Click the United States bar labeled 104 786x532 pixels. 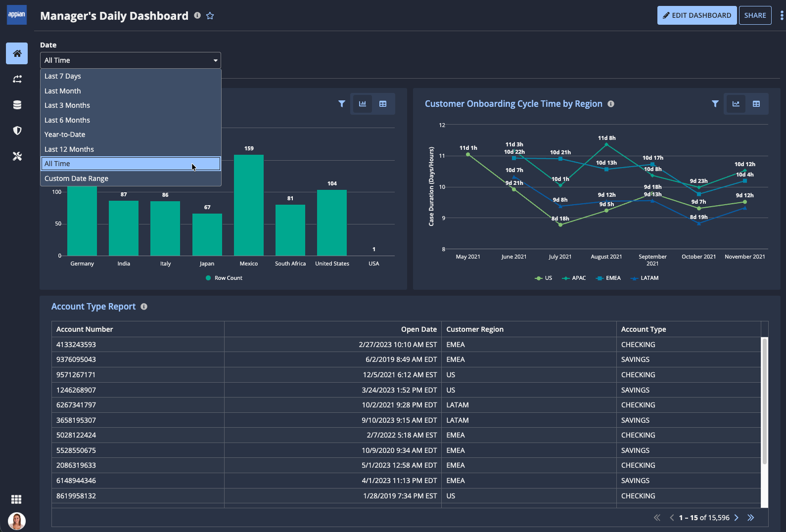pos(332,222)
